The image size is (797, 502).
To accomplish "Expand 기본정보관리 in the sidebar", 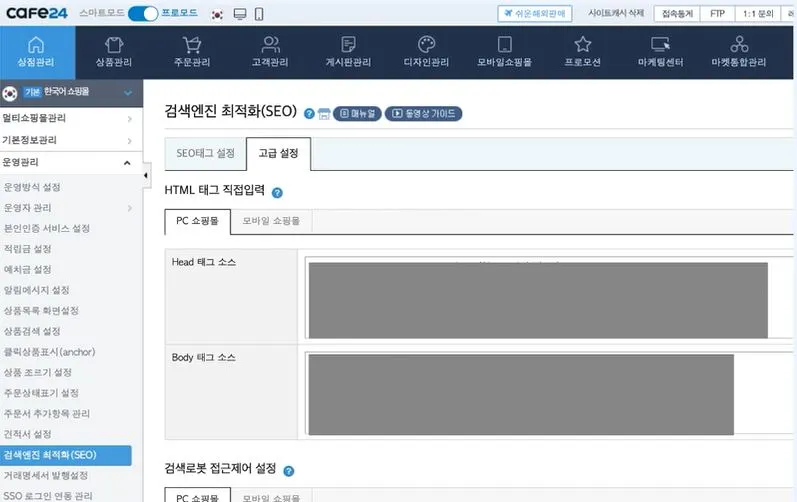I will click(71, 140).
